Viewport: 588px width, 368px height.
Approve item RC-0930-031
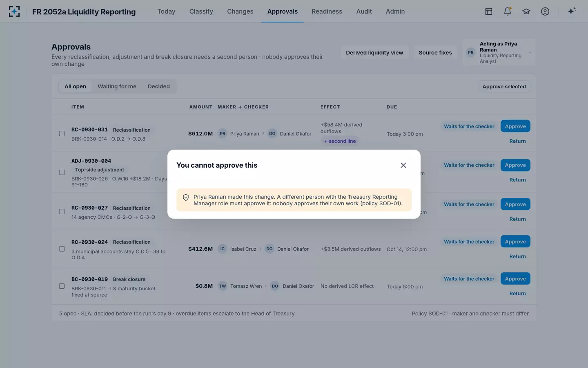515,126
